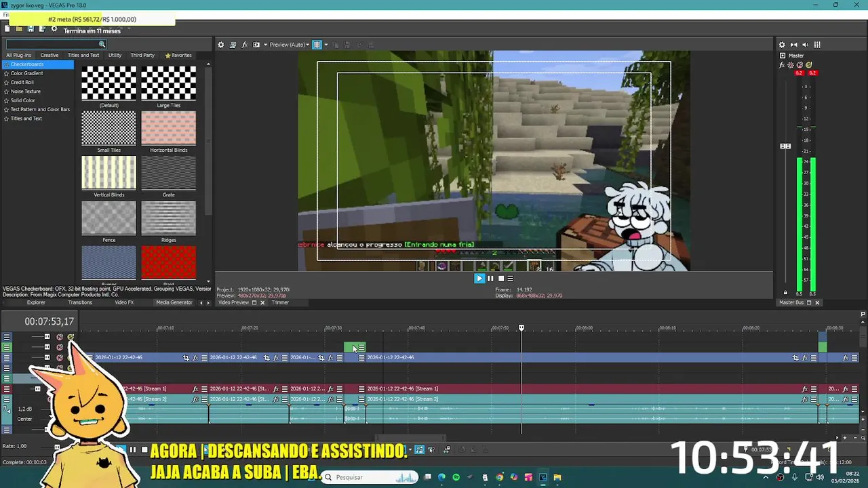Select Credit Roll generator
868x488 pixels.
coord(22,82)
